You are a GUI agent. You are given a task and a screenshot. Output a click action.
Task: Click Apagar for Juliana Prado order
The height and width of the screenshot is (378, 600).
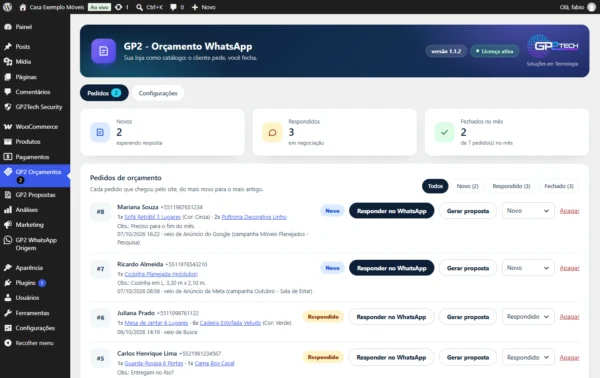(569, 317)
